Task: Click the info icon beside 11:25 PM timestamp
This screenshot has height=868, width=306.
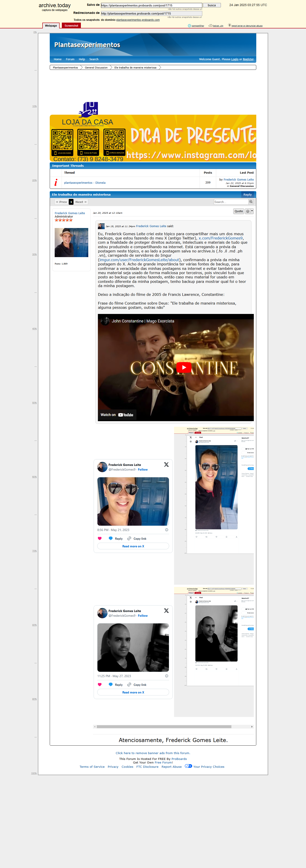Action: [x=167, y=676]
